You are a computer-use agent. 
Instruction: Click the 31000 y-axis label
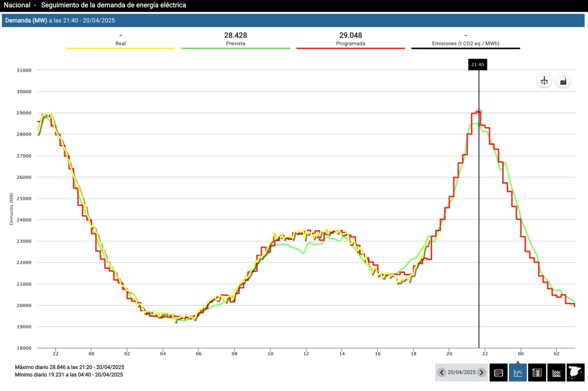tap(24, 70)
